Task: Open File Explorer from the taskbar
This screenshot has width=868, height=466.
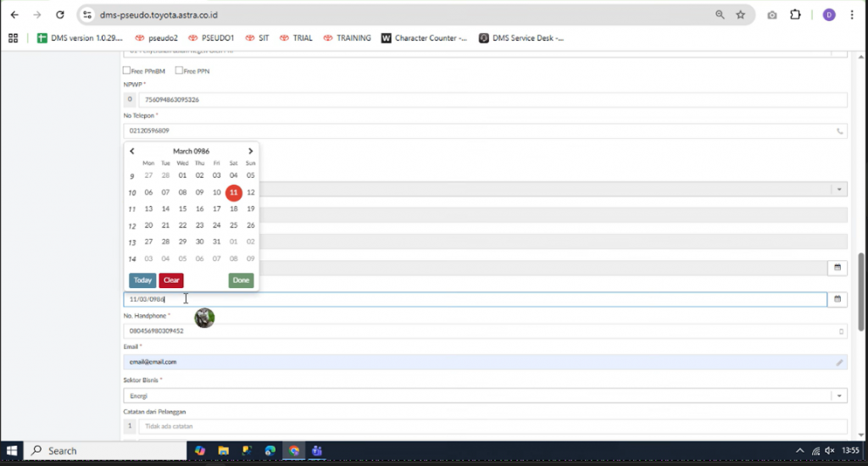Action: (224, 451)
